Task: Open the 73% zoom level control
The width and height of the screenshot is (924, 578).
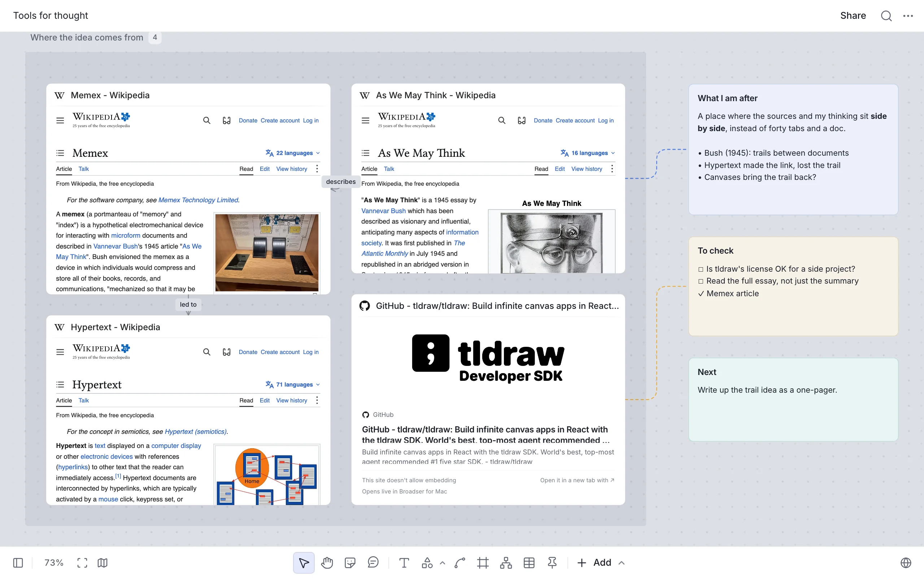Action: (53, 563)
